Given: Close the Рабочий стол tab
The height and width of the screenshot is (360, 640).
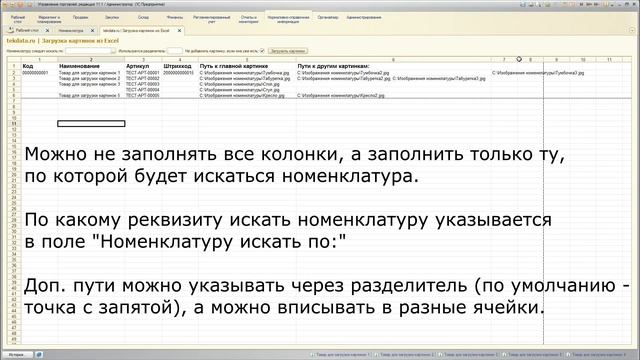Looking at the screenshot, I should 47,31.
